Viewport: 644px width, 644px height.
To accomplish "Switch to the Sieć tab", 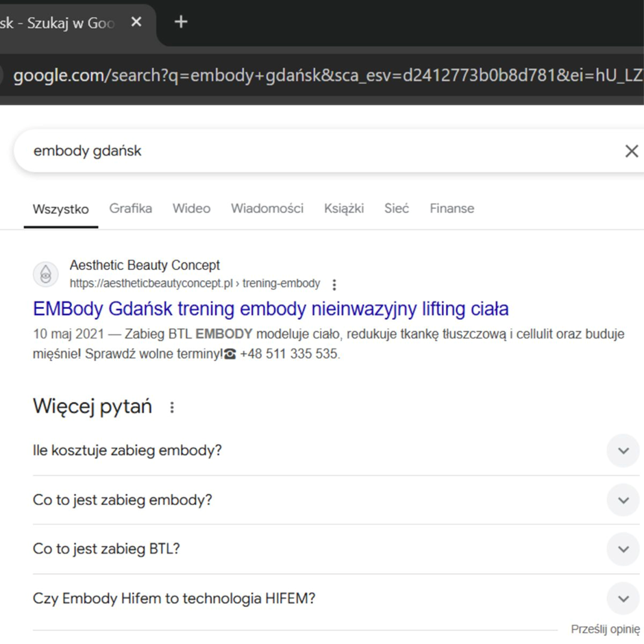I will 397,209.
